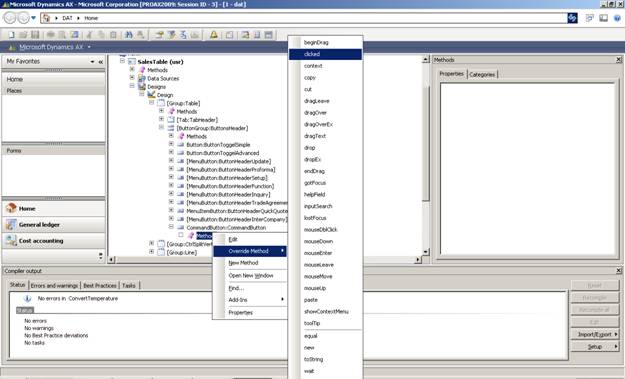Click the [Tab:TabHeader] node icon

click(x=171, y=120)
